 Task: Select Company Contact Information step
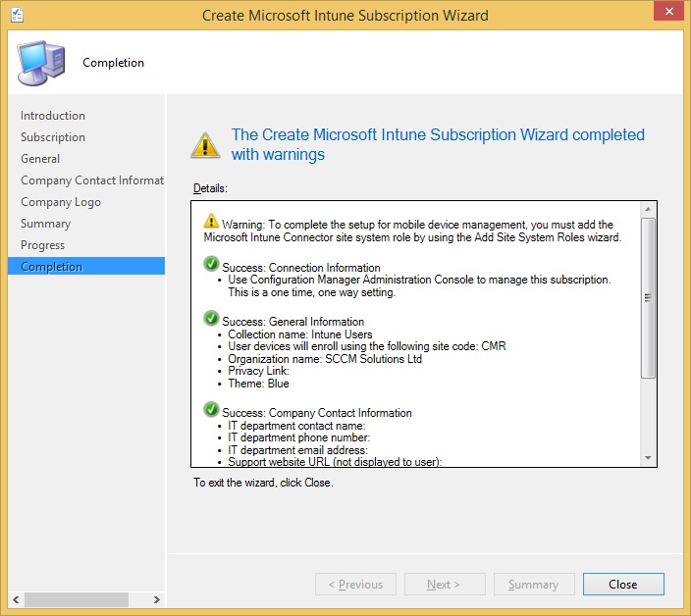coord(91,180)
